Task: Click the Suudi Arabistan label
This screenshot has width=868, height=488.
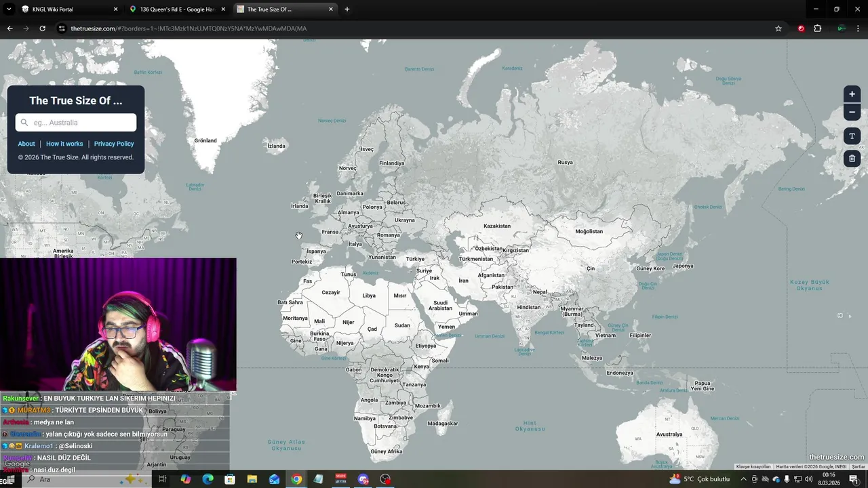Action: pyautogui.click(x=440, y=306)
